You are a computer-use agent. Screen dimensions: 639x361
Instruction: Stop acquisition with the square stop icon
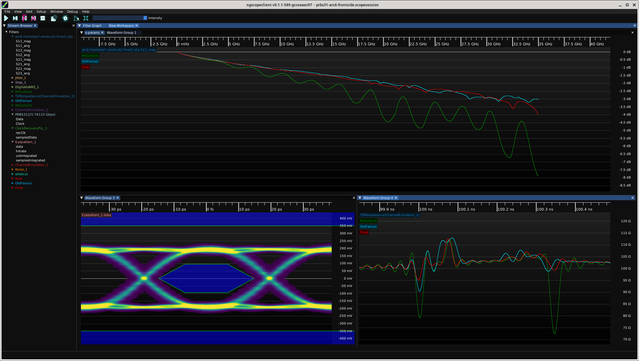[x=43, y=18]
